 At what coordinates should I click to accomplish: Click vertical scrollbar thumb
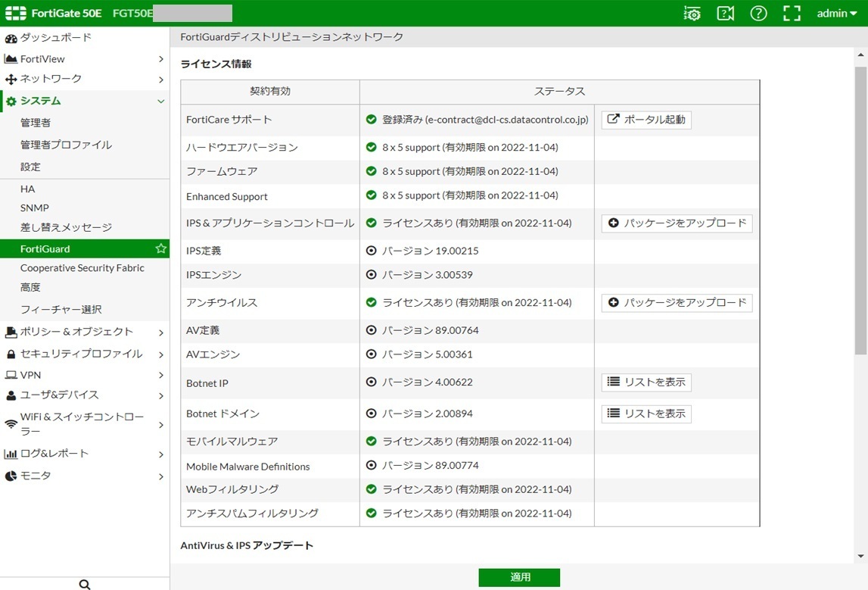click(x=860, y=211)
